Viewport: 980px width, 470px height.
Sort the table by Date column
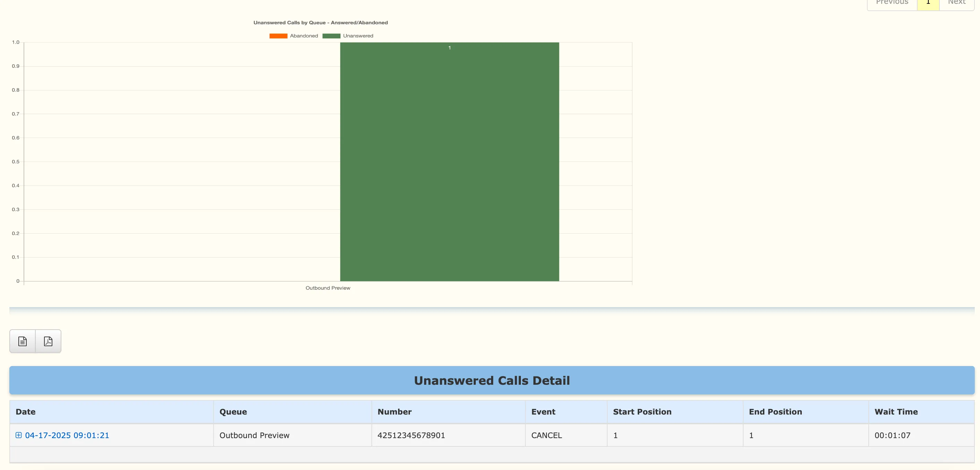(x=26, y=411)
